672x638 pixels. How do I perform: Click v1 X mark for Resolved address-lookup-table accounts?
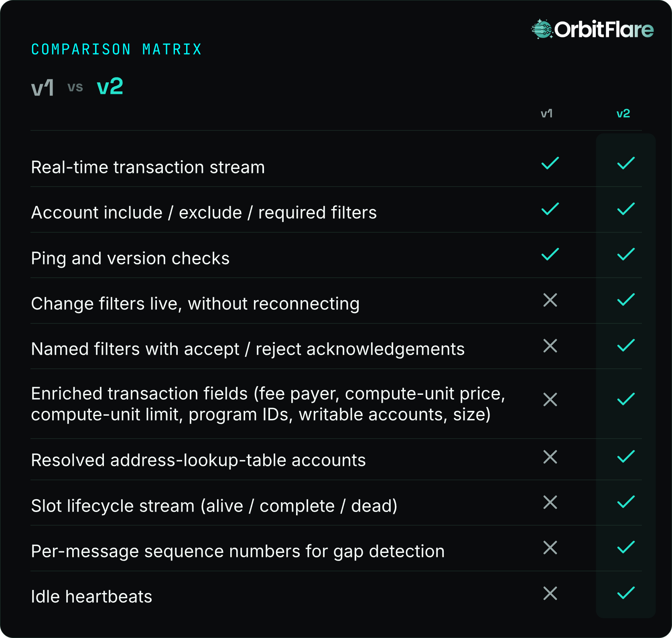tap(550, 457)
